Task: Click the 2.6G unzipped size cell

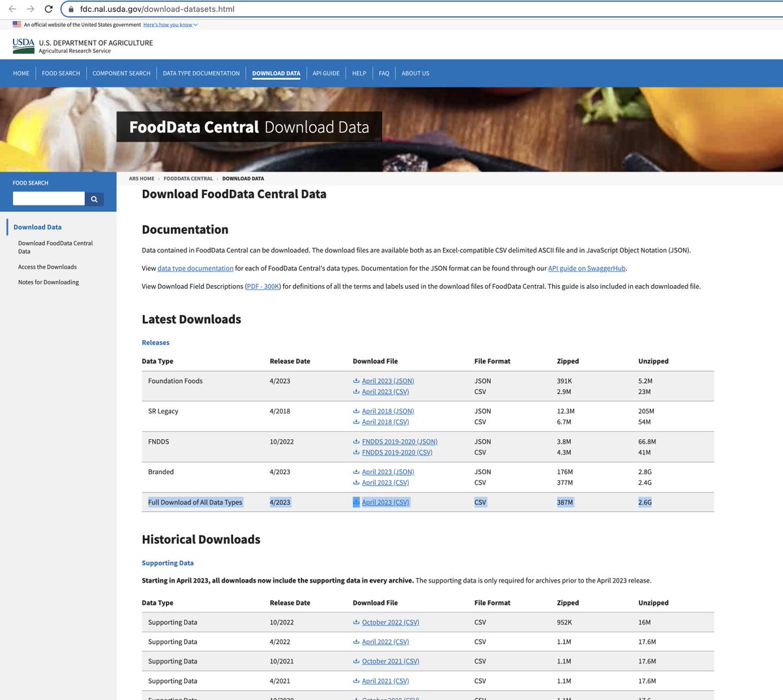Action: pos(645,502)
